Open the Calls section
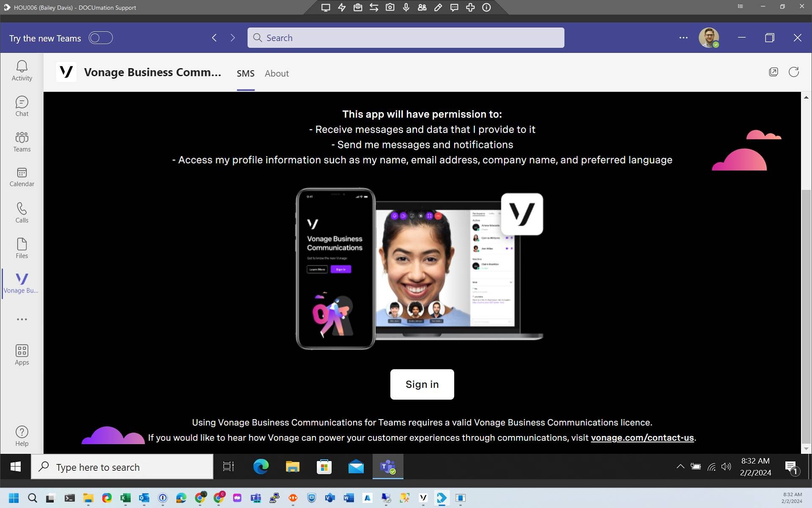The width and height of the screenshot is (812, 508). (x=22, y=213)
